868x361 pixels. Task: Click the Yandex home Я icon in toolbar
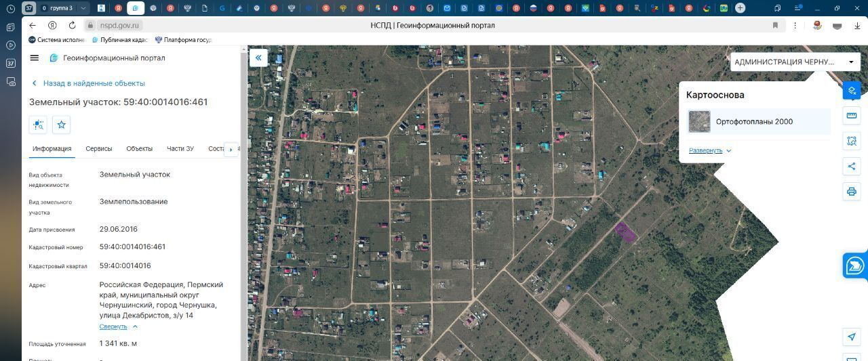(52, 25)
